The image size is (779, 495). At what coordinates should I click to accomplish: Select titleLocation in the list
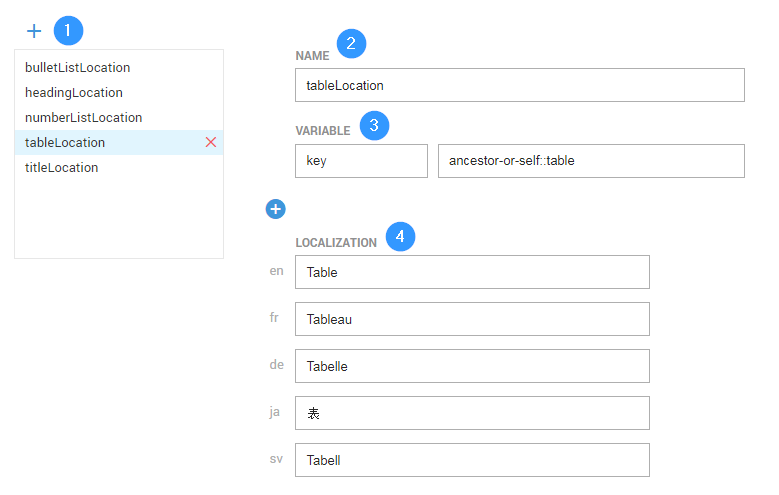click(x=119, y=167)
